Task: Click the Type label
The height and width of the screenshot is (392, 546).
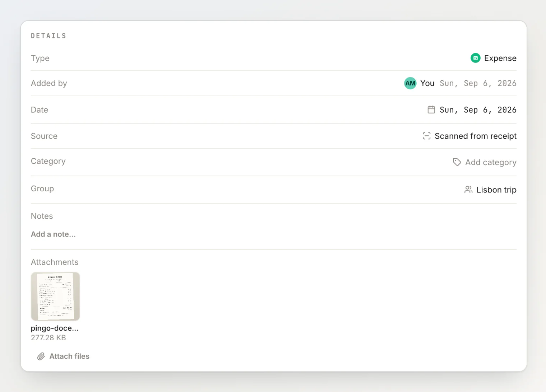Action: click(x=40, y=58)
